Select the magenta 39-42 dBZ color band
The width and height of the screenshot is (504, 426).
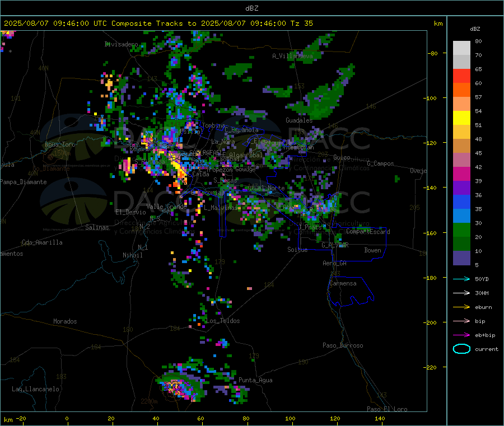pos(461,174)
